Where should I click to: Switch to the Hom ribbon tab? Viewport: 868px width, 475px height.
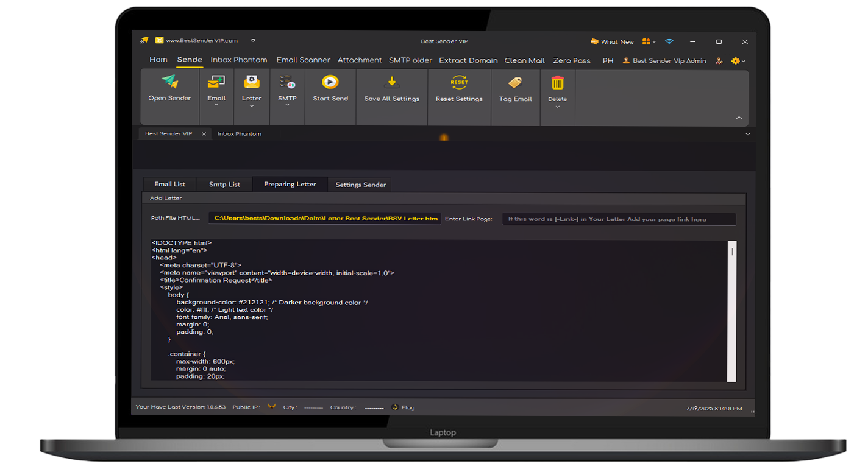click(x=158, y=60)
